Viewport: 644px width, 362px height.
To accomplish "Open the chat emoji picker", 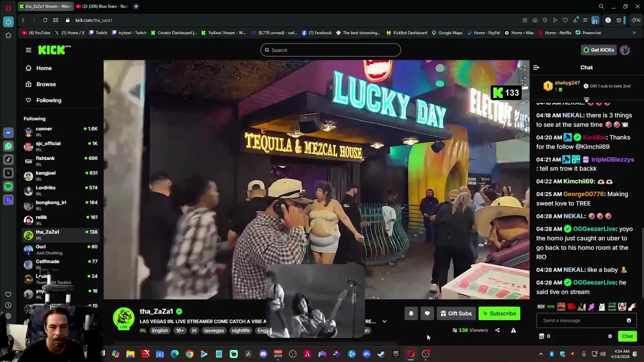I will [x=629, y=320].
